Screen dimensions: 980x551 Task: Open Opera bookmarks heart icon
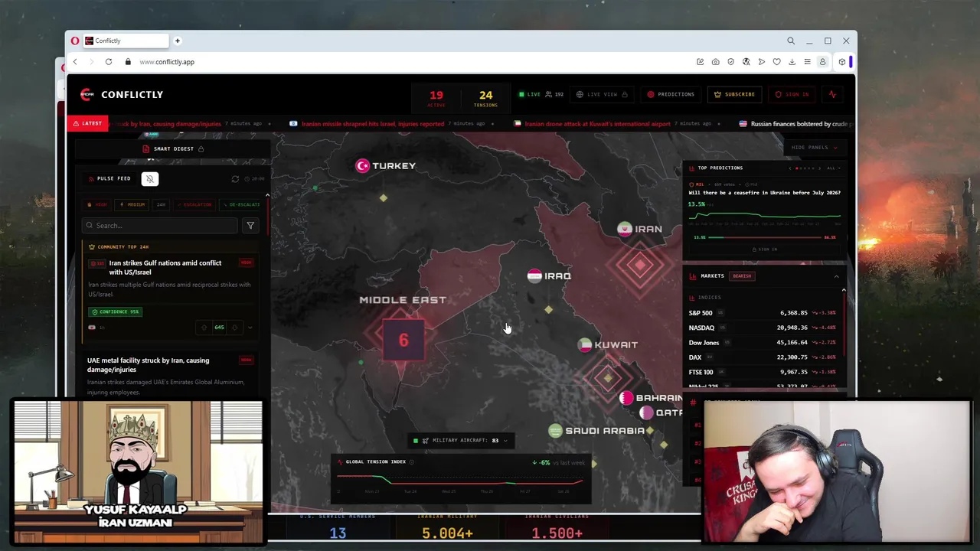click(x=776, y=62)
